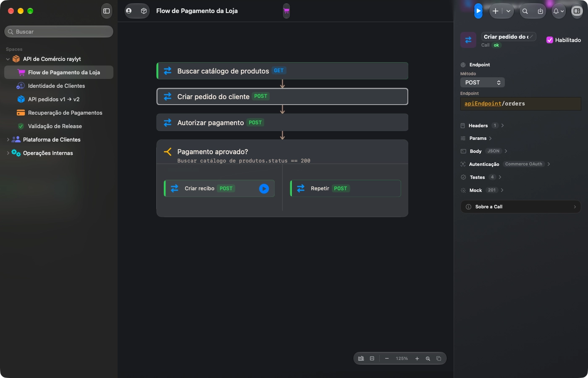Open API pedidos v1 → v2 item
Screen dimensions: 588x378
click(59, 99)
